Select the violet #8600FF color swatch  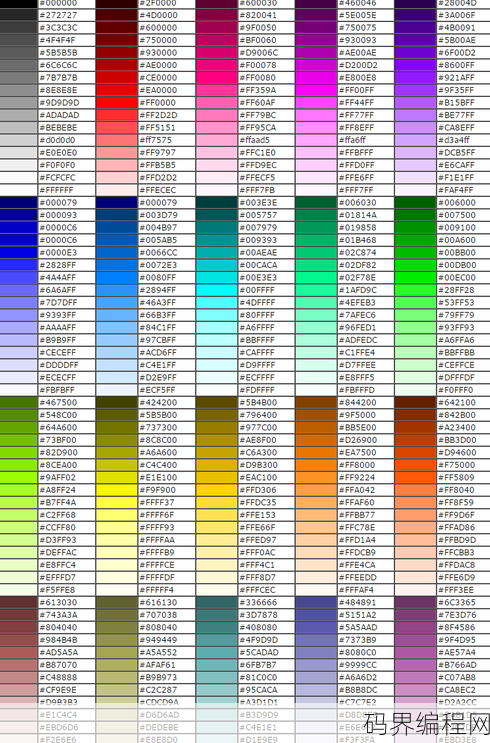(415, 65)
